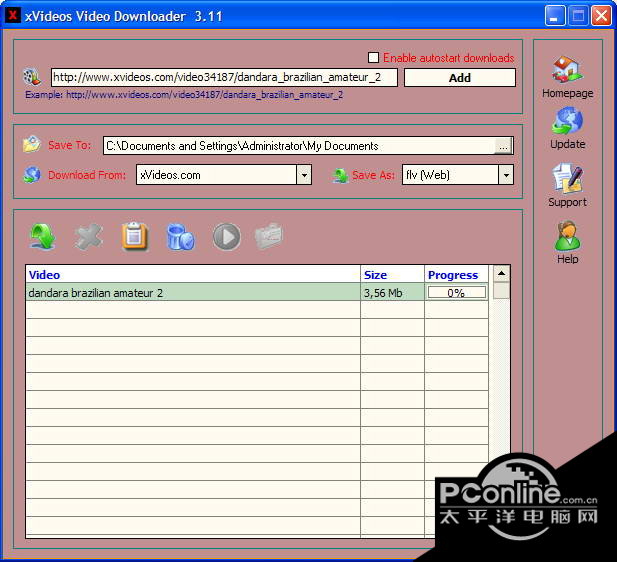Click the film reel icon beside URL field
This screenshot has width=617, height=562.
32,77
